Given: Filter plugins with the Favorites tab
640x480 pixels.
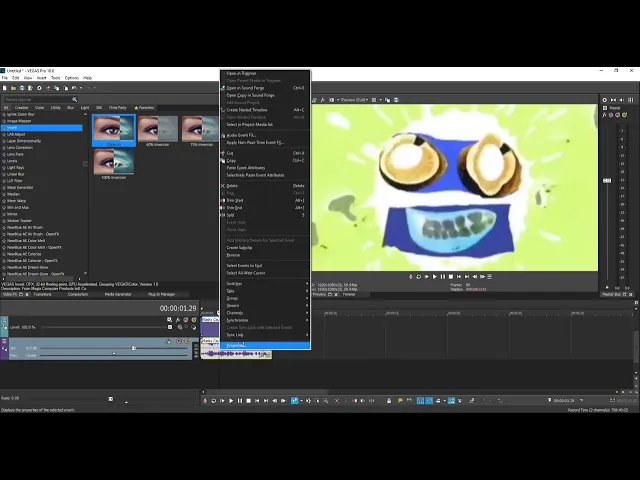Looking at the screenshot, I should [144, 108].
